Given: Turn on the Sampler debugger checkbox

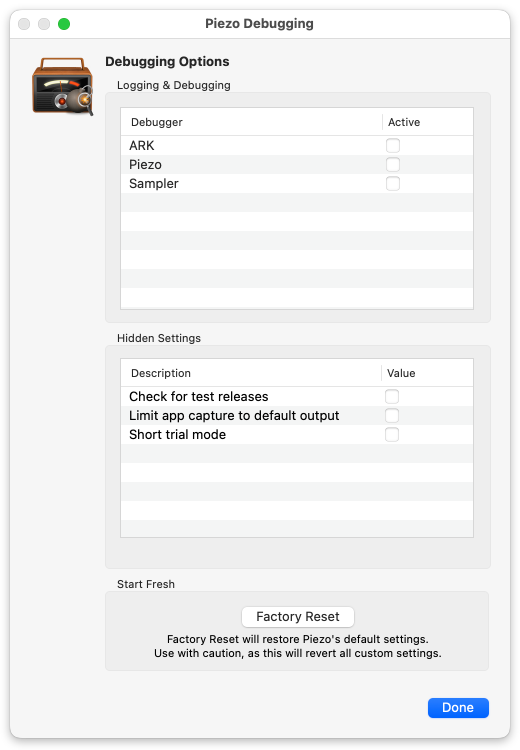Looking at the screenshot, I should 393,184.
